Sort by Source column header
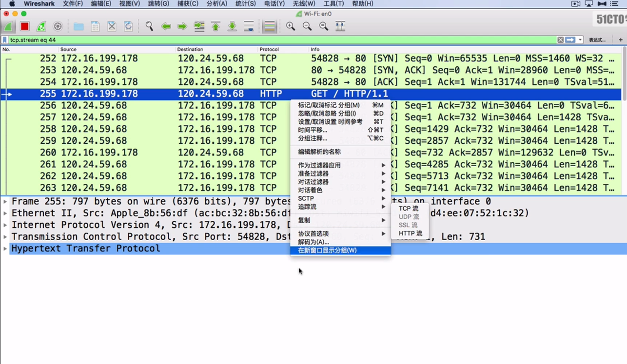627x364 pixels. [117, 49]
